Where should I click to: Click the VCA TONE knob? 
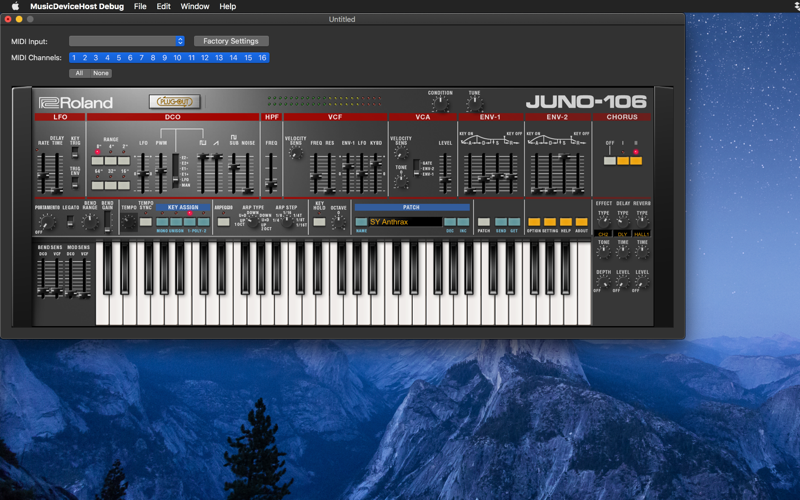tap(401, 180)
